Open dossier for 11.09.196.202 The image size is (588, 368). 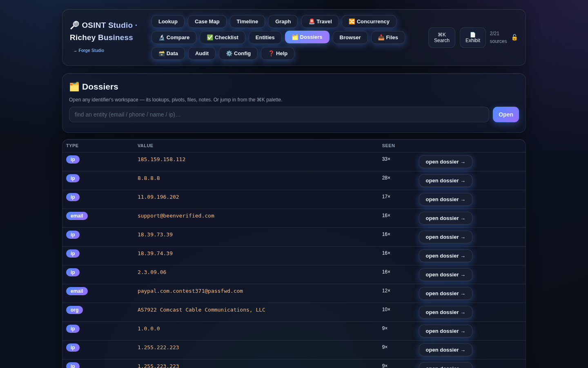445,200
